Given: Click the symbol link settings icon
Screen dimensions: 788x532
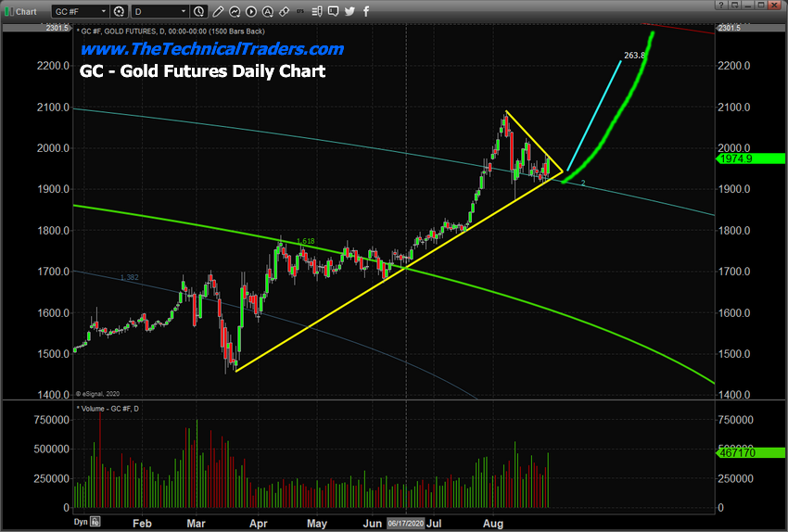Looking at the screenshot, I should coord(119,11).
